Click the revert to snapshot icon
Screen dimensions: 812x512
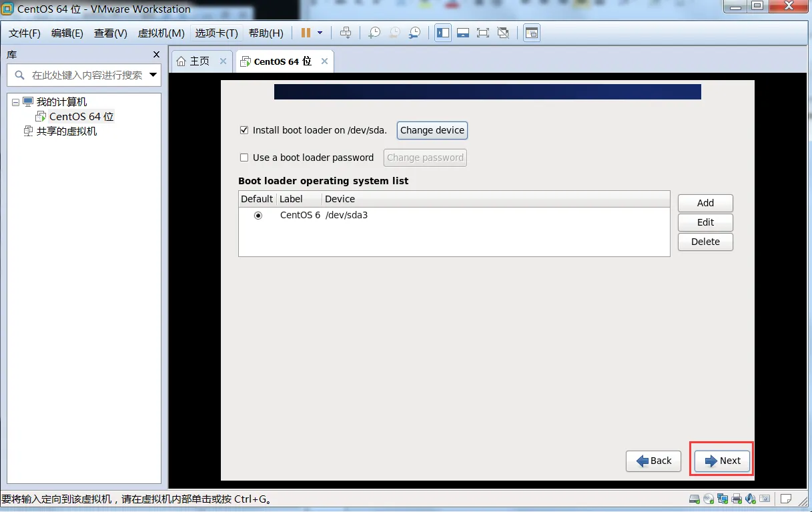click(394, 33)
